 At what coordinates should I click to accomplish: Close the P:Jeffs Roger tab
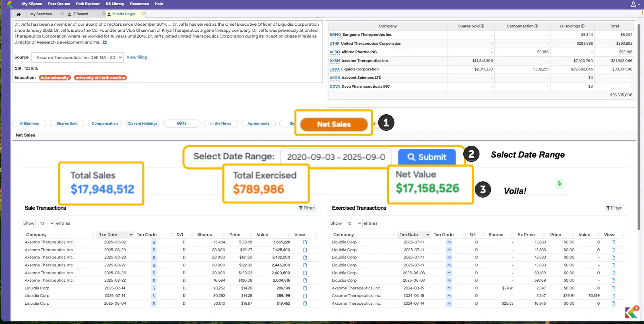[x=143, y=14]
